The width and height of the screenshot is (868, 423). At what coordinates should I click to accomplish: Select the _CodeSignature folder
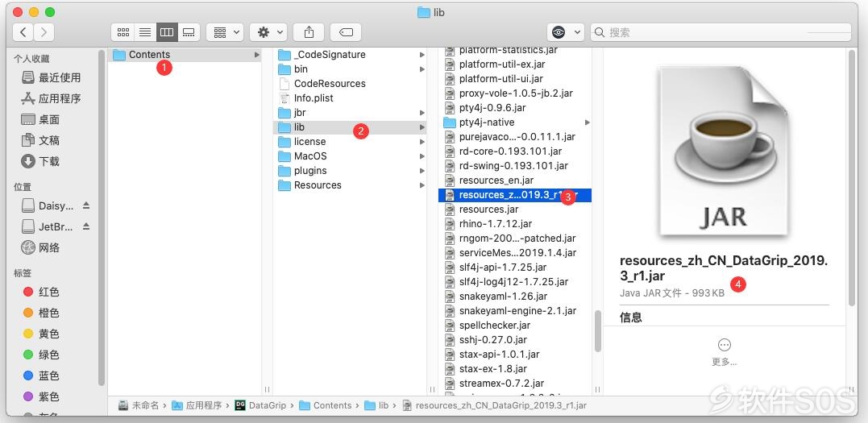[x=351, y=54]
